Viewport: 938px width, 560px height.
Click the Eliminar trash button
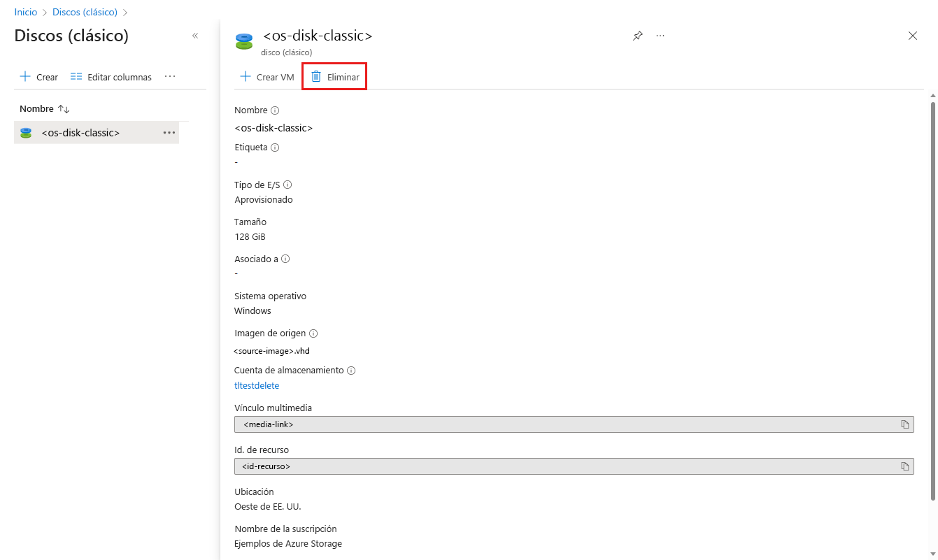pyautogui.click(x=335, y=77)
